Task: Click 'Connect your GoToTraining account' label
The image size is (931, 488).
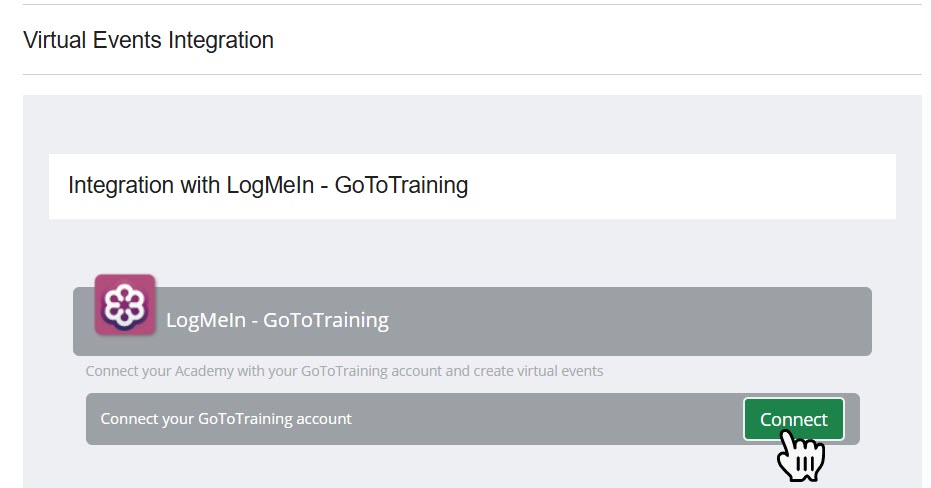Action: 226,419
